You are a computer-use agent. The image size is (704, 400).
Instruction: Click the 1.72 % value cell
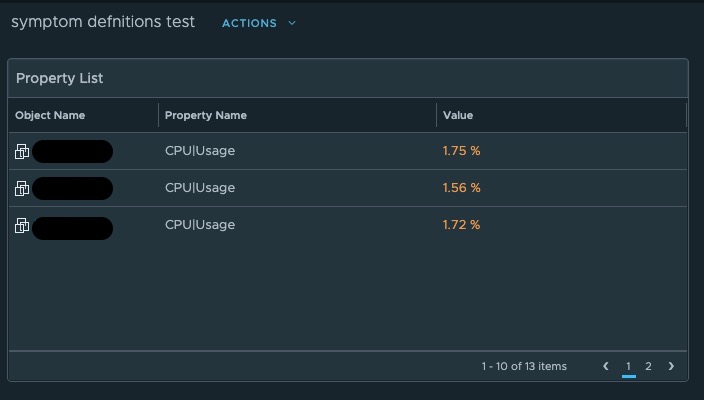(x=461, y=225)
